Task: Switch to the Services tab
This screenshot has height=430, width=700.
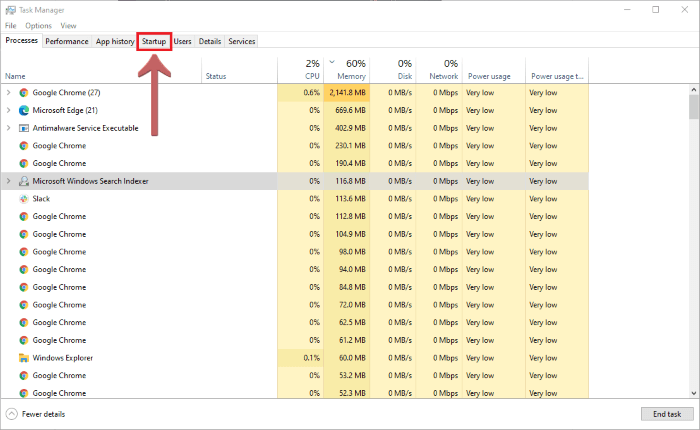Action: 242,41
